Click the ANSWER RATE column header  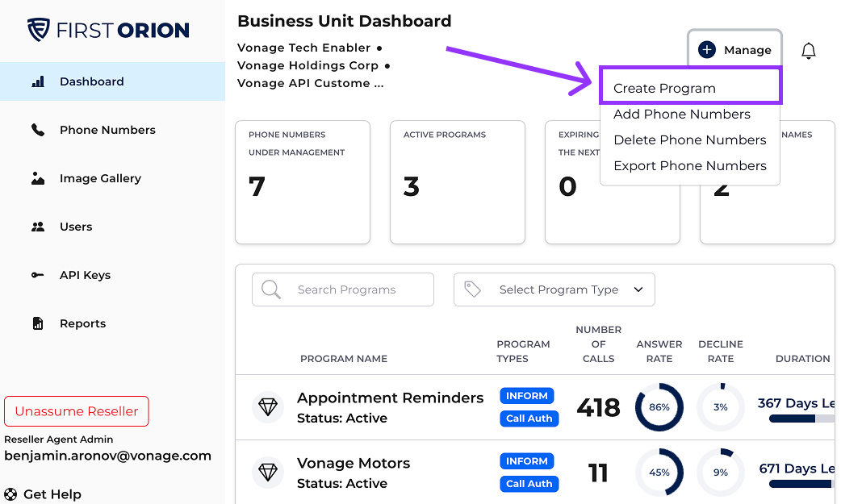click(x=659, y=352)
